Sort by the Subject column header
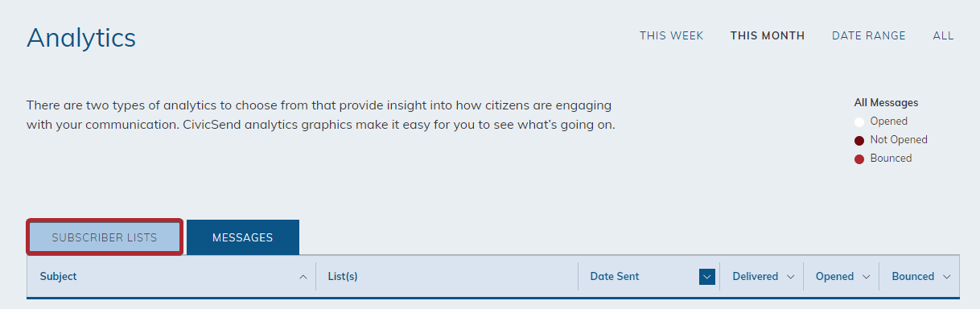 click(58, 276)
